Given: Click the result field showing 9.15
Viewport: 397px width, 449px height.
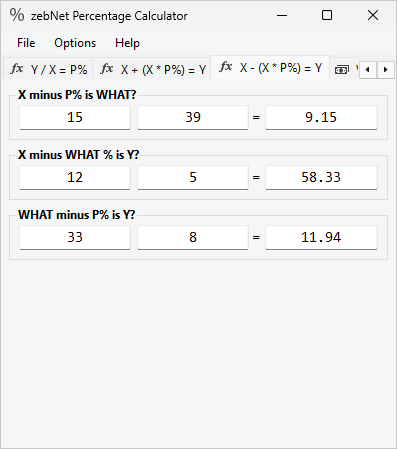Looking at the screenshot, I should click(x=321, y=117).
